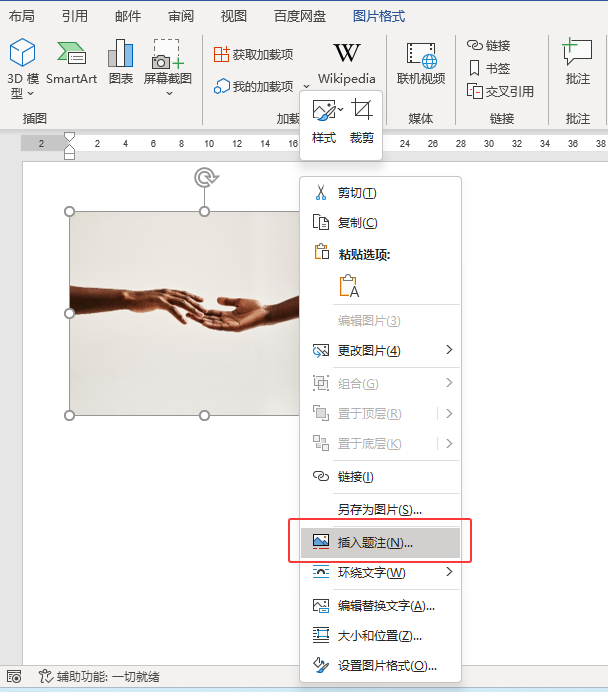This screenshot has width=608, height=692.
Task: Click 获取加载项 to get add-ins
Action: pyautogui.click(x=253, y=54)
